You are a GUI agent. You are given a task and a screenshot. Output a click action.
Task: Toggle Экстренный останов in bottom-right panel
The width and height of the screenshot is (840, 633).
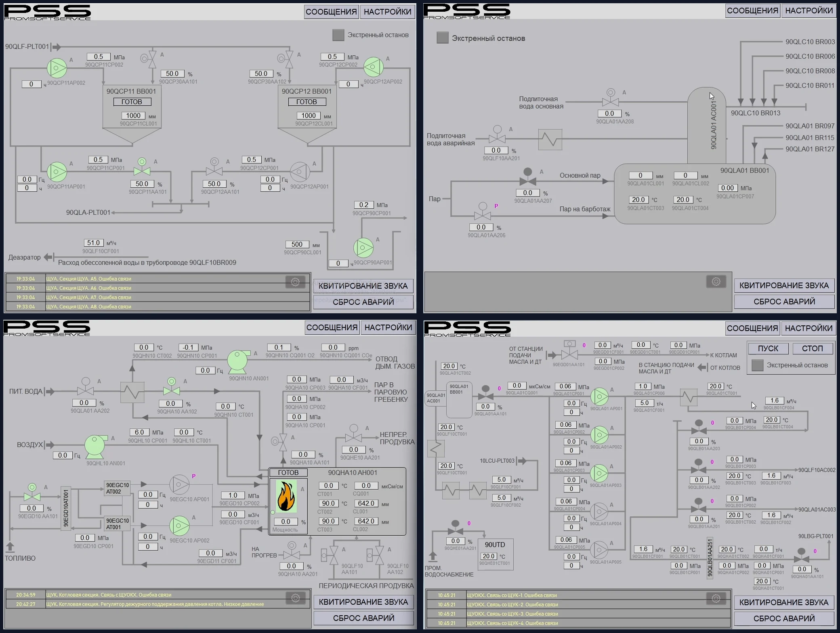[x=758, y=365]
